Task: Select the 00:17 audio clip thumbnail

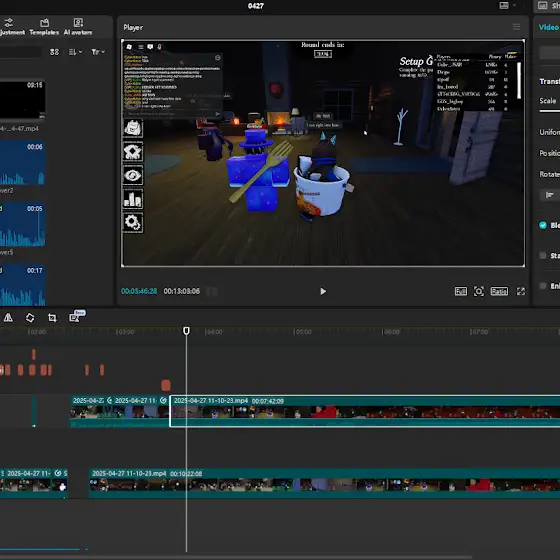Action: 22,285
